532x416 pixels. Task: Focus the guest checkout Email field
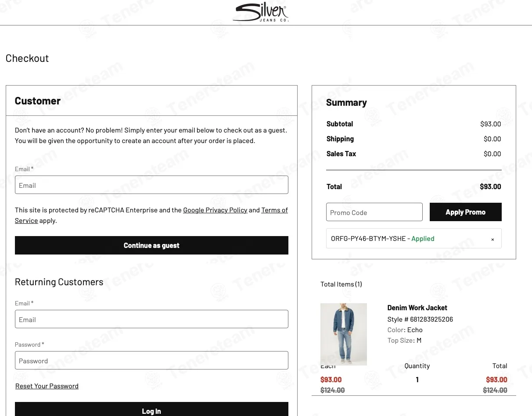tap(151, 185)
